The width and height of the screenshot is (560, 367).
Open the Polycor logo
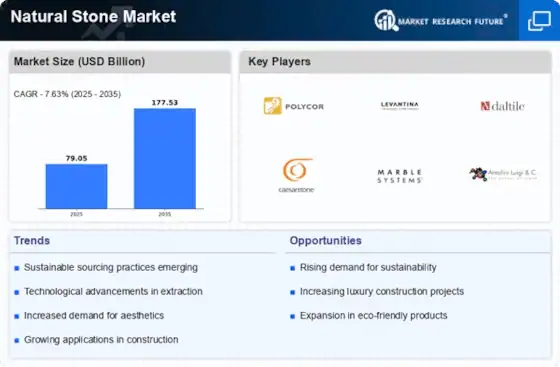[x=294, y=106]
